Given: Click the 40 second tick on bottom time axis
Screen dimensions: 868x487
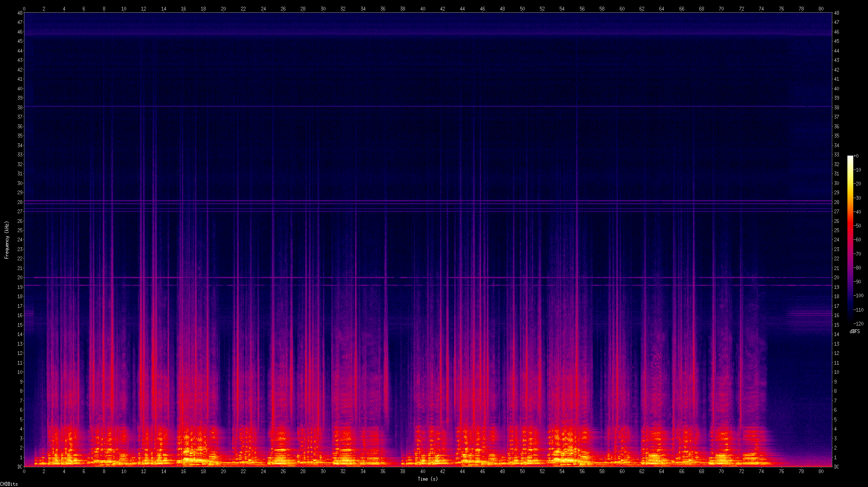Looking at the screenshot, I should pos(423,471).
